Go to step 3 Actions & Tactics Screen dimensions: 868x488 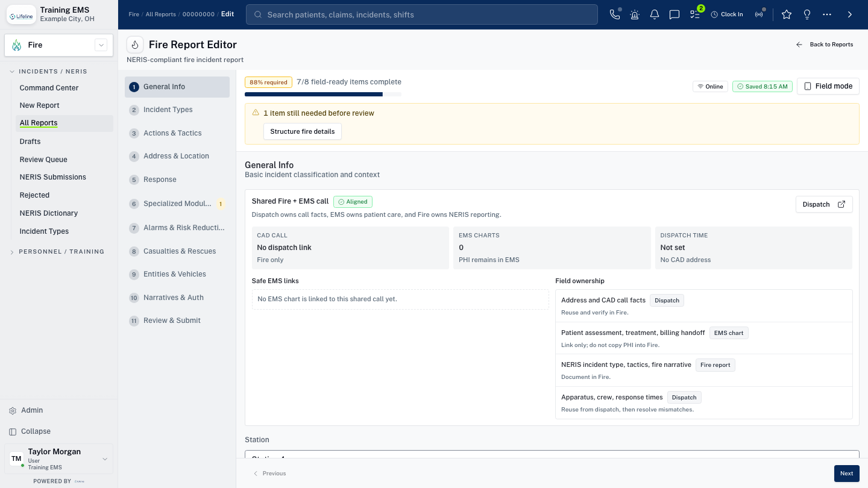(177, 133)
